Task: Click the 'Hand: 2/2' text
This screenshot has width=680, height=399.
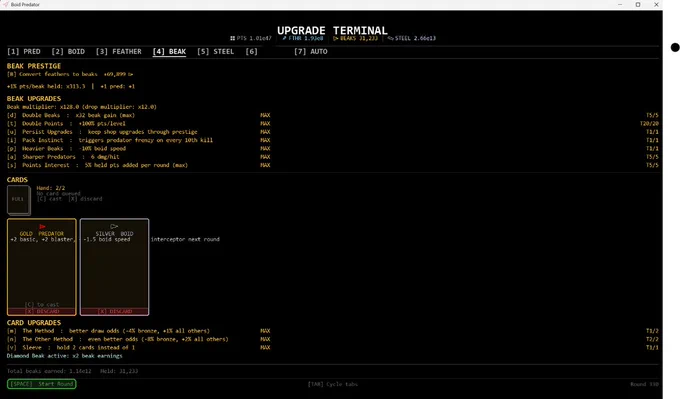Action: point(51,188)
